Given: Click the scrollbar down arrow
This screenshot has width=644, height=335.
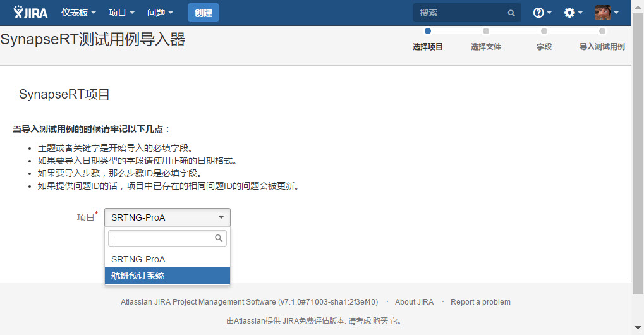Looking at the screenshot, I should tap(638, 327).
